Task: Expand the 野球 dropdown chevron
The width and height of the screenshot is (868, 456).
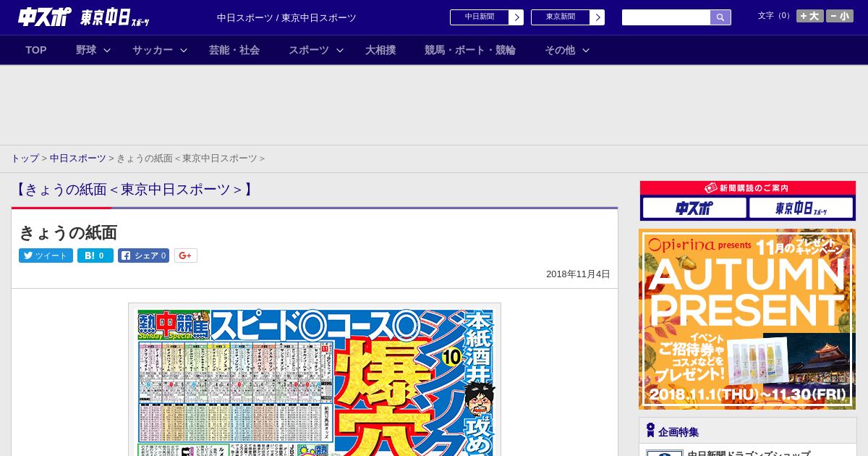Action: (107, 50)
